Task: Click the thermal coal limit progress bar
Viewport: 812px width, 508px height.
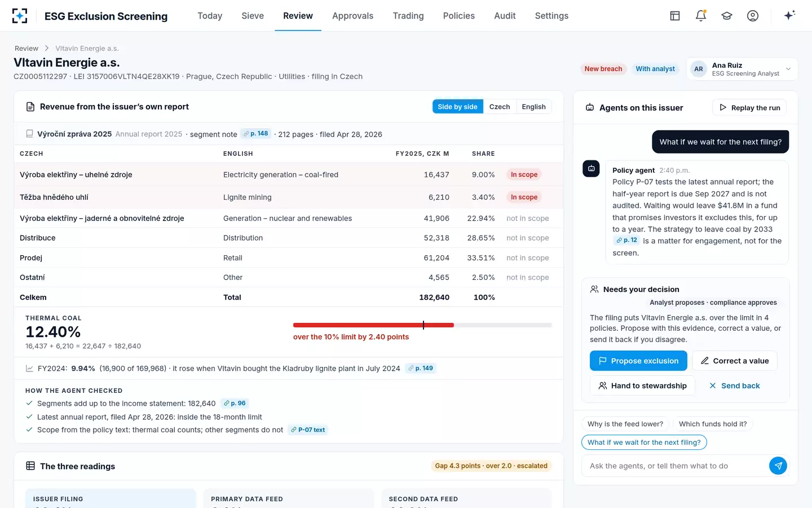Action: (x=422, y=325)
